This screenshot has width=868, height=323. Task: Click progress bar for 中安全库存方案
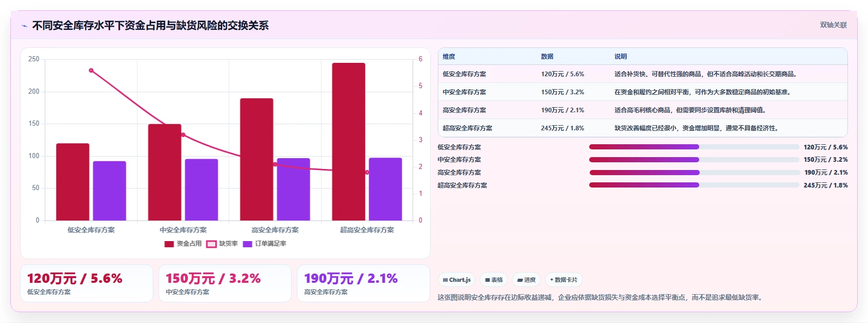coord(694,160)
